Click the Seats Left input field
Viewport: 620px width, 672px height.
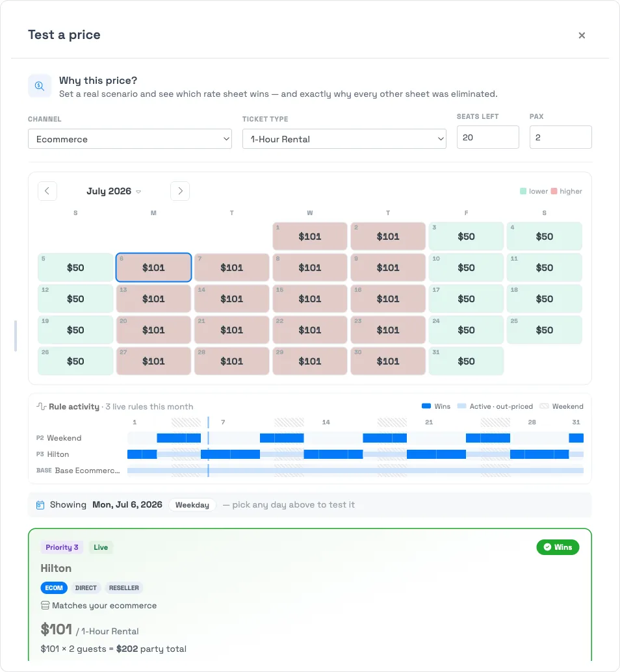pos(487,137)
